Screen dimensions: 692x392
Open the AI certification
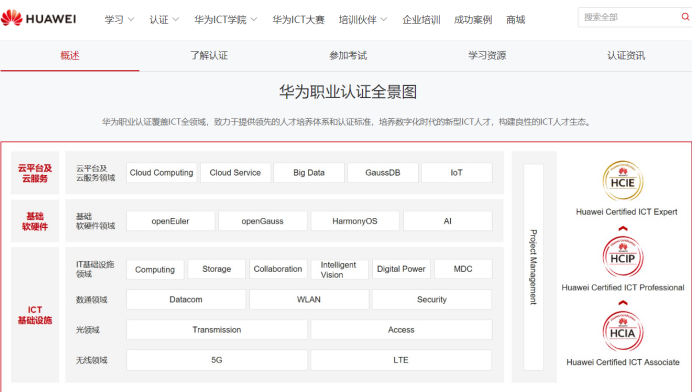pyautogui.click(x=448, y=221)
